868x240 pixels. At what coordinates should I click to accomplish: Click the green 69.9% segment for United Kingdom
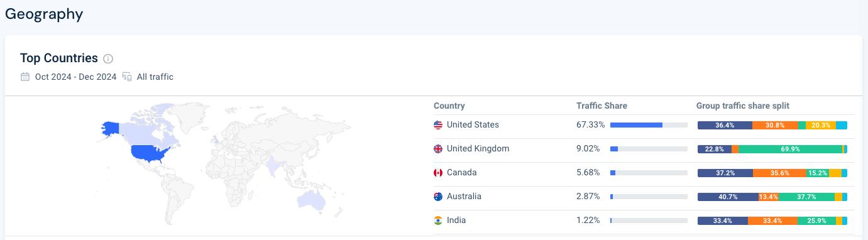click(791, 149)
